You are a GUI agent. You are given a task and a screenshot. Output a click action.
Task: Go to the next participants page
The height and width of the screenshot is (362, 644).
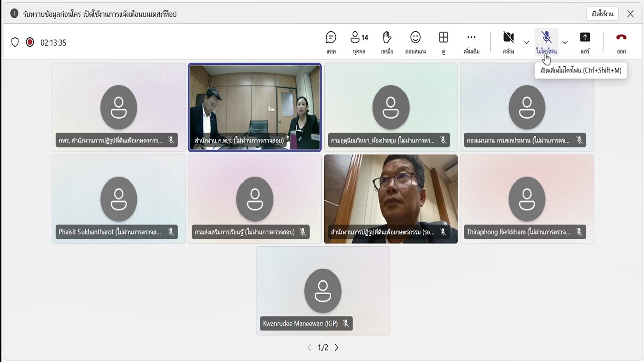pos(337,347)
